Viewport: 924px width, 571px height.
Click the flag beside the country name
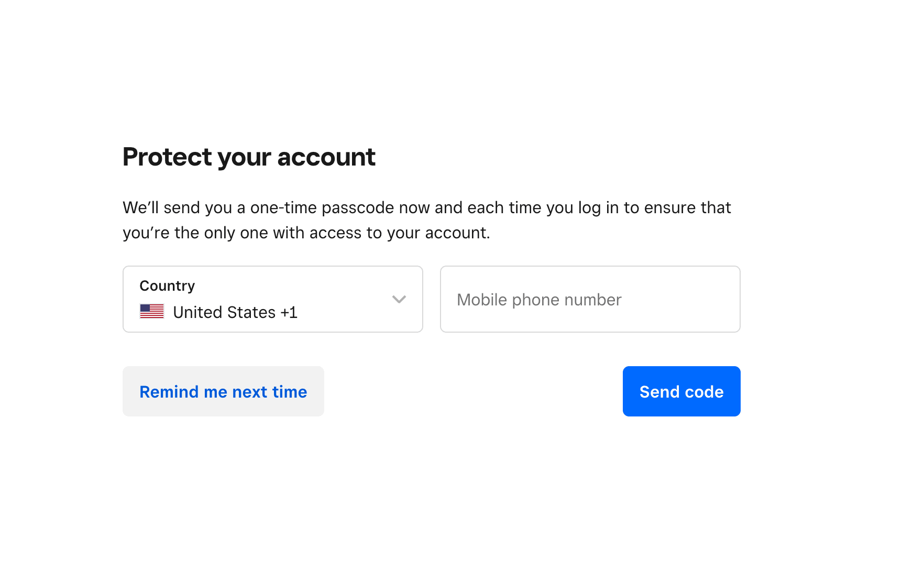coord(151,311)
